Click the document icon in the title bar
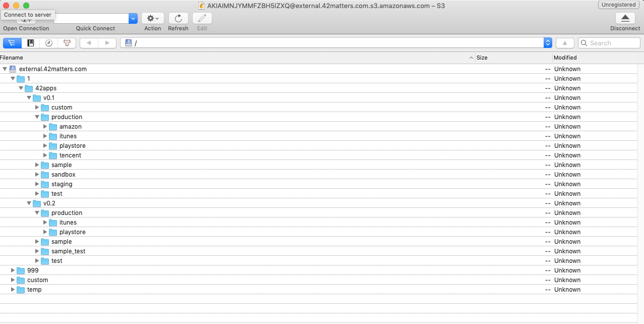Viewport: 644px width, 324px height. click(x=202, y=6)
